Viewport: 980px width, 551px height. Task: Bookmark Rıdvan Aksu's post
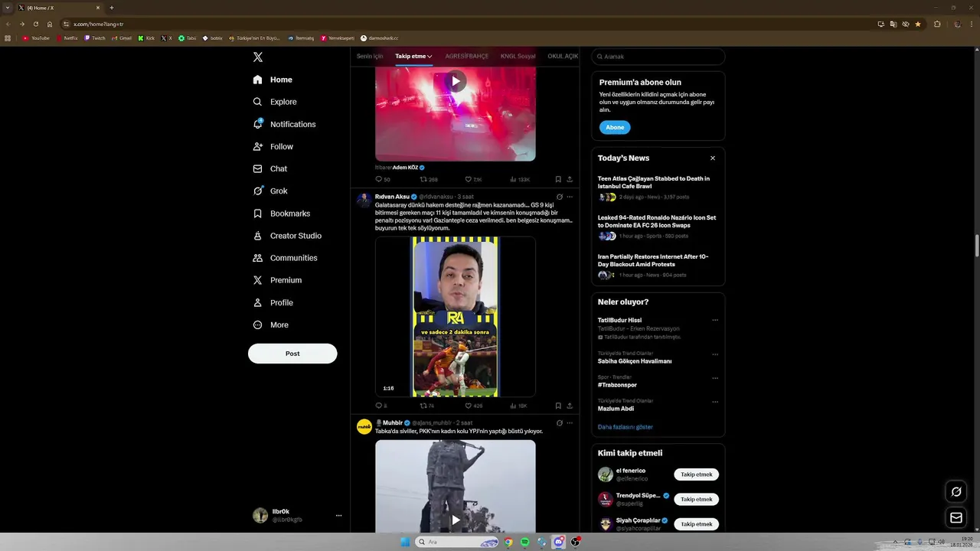(x=558, y=406)
